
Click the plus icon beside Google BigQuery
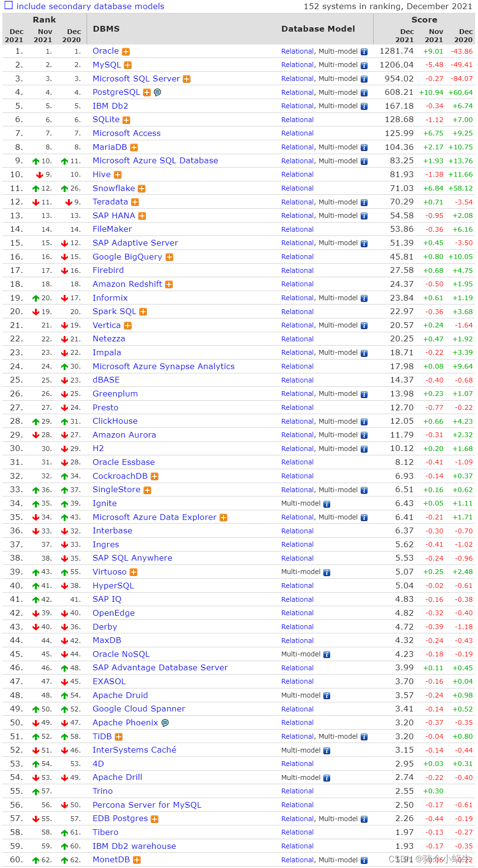pyautogui.click(x=169, y=257)
